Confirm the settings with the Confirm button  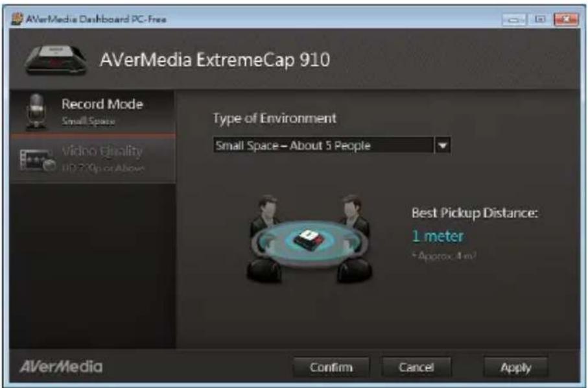tap(331, 367)
